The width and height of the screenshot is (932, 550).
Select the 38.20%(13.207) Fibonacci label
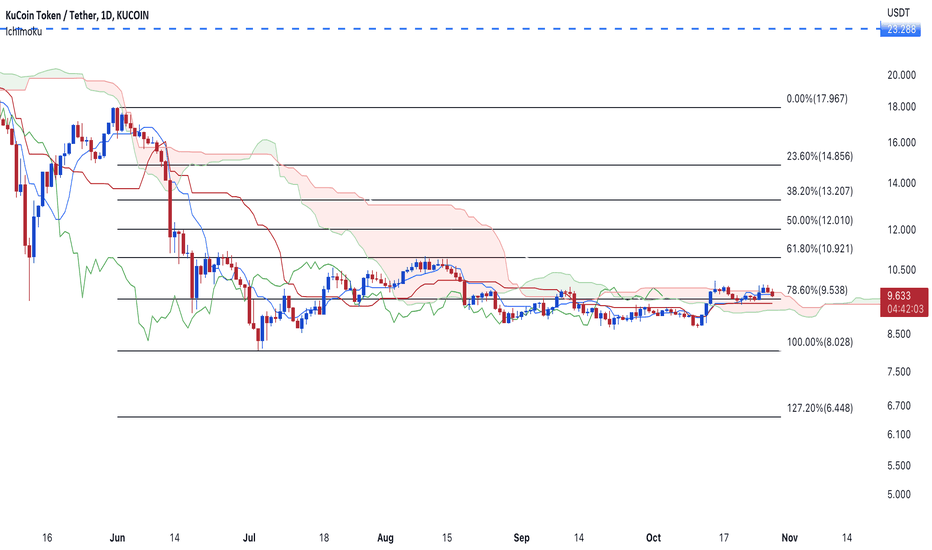click(x=820, y=191)
